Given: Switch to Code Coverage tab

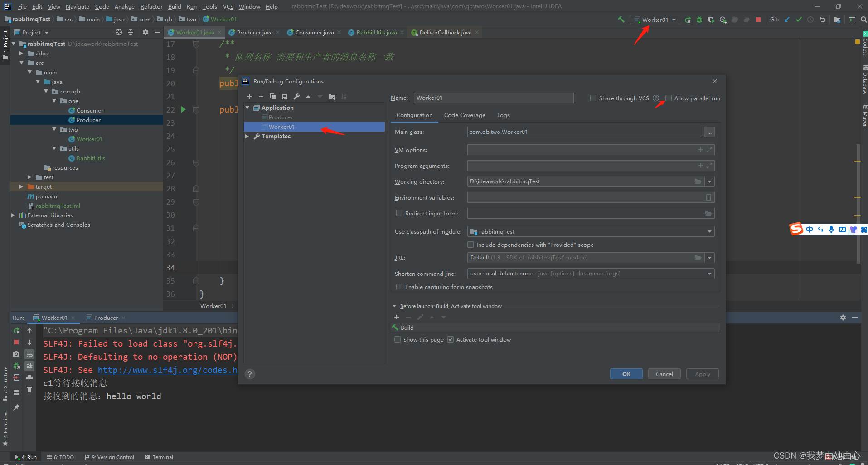Looking at the screenshot, I should tap(465, 115).
